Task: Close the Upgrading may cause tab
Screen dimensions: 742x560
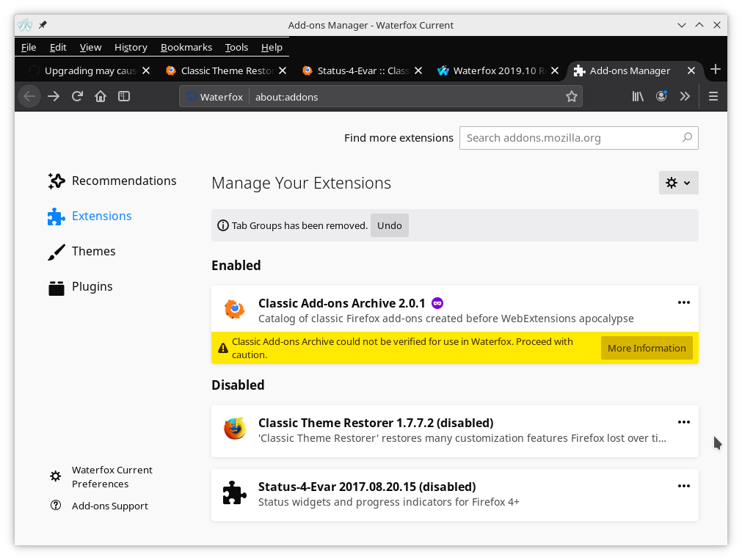Action: coord(146,70)
